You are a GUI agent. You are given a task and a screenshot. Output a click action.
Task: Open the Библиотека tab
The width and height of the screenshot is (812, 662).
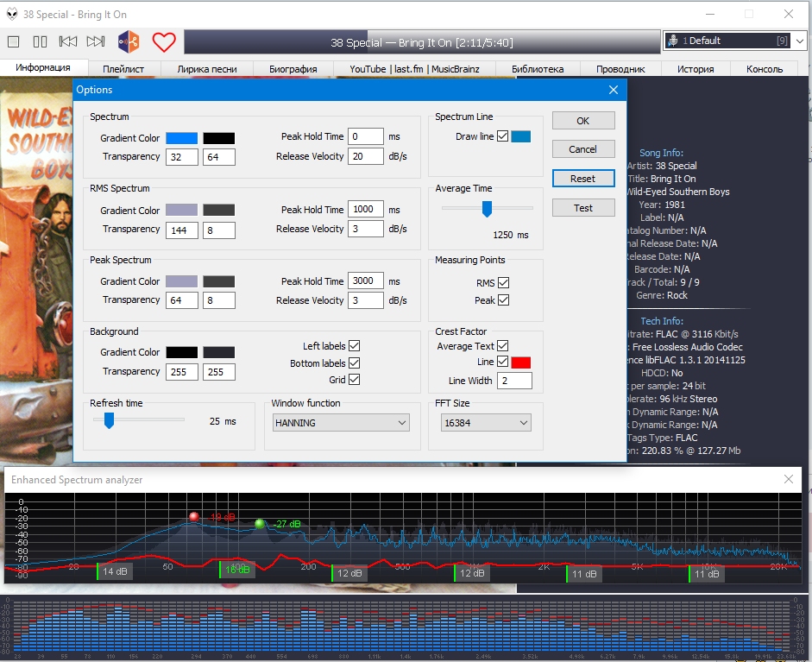pyautogui.click(x=538, y=69)
